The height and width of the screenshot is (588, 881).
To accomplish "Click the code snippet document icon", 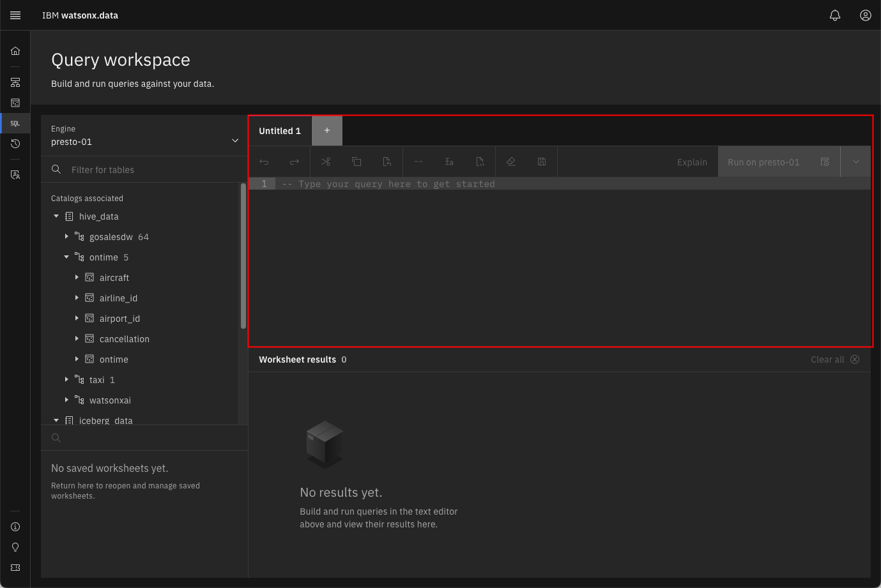I will (480, 162).
